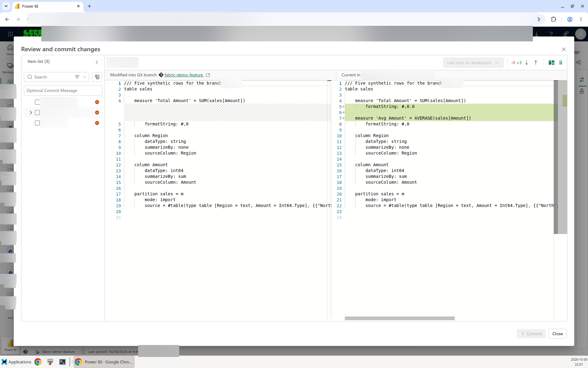Open the Home icon in left sidebar
The width and height of the screenshot is (588, 368).
point(10,49)
